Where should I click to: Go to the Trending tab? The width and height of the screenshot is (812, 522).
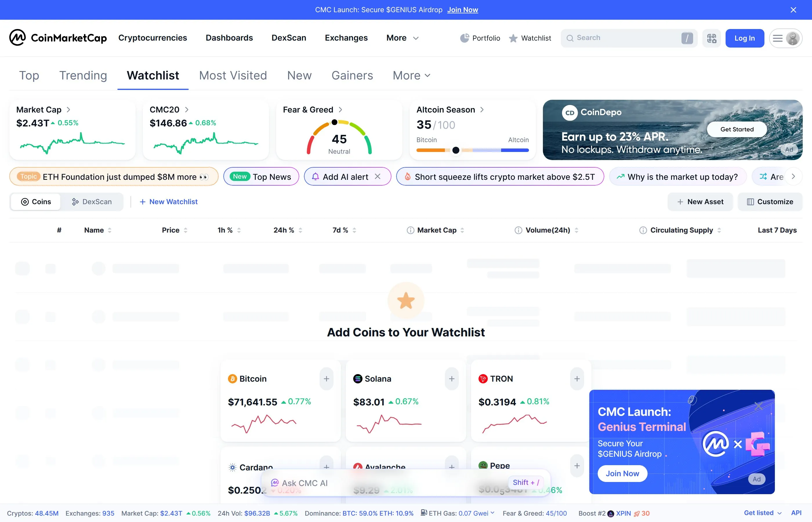coord(83,75)
